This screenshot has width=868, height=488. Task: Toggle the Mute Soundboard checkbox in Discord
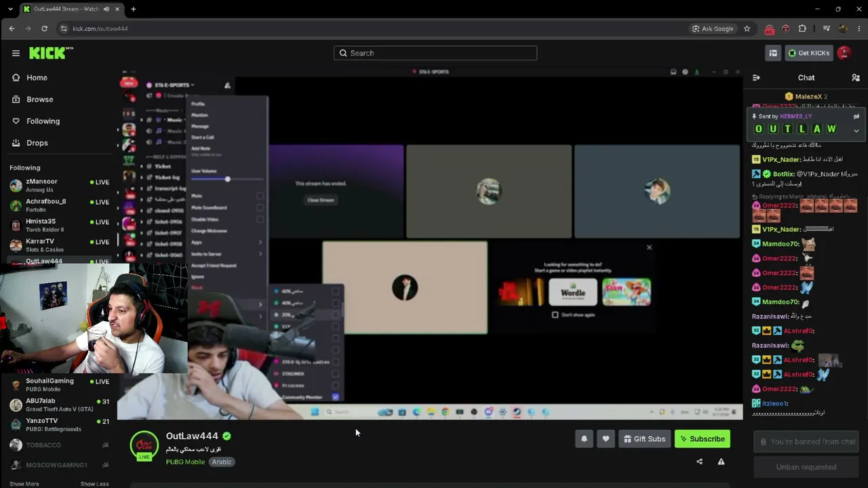pyautogui.click(x=260, y=207)
